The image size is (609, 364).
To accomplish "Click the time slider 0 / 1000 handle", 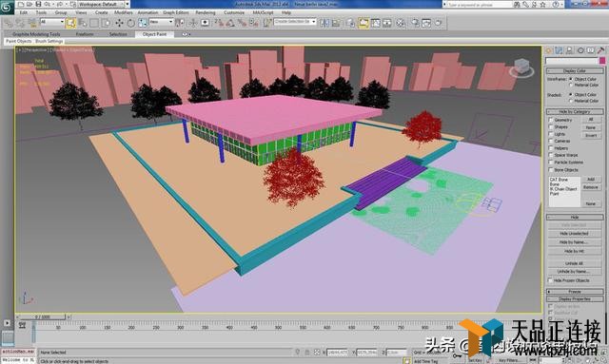I will pos(43,317).
